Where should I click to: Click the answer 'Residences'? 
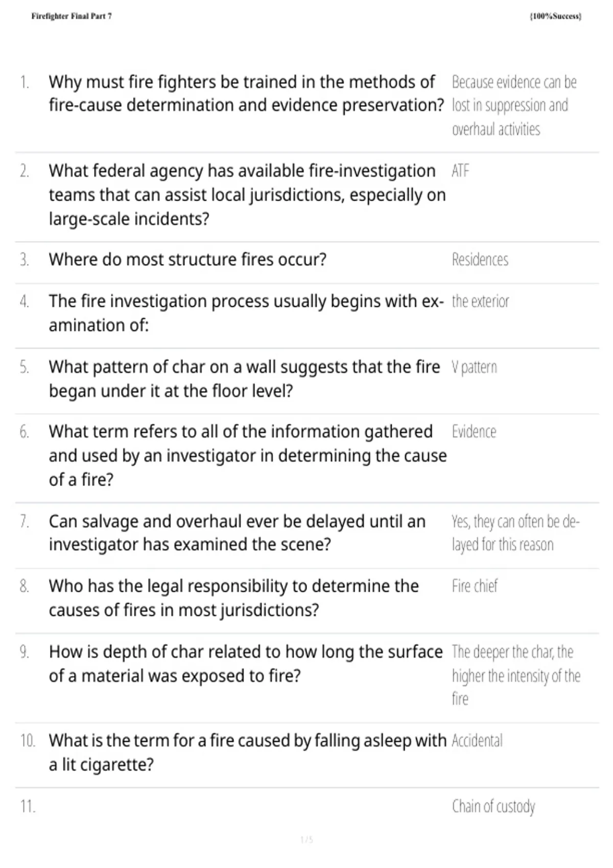pos(480,259)
